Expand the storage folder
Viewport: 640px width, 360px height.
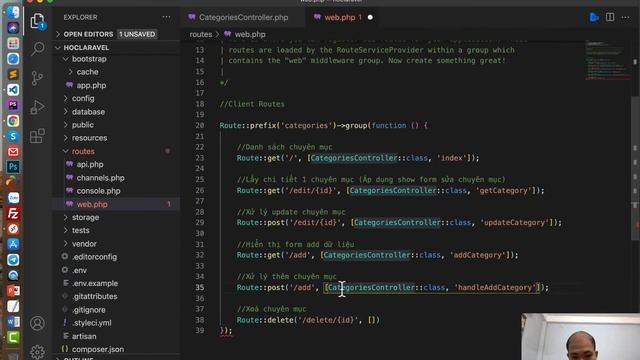(x=85, y=218)
